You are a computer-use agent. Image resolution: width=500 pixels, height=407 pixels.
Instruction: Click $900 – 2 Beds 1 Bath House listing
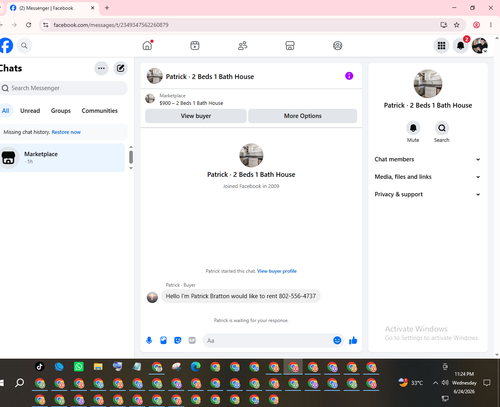coord(191,103)
